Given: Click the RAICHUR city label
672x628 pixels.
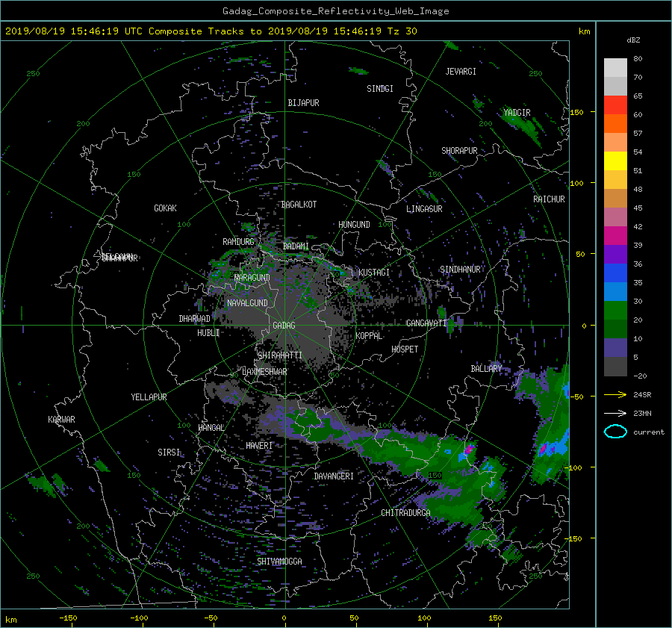Looking at the screenshot, I should [x=549, y=199].
